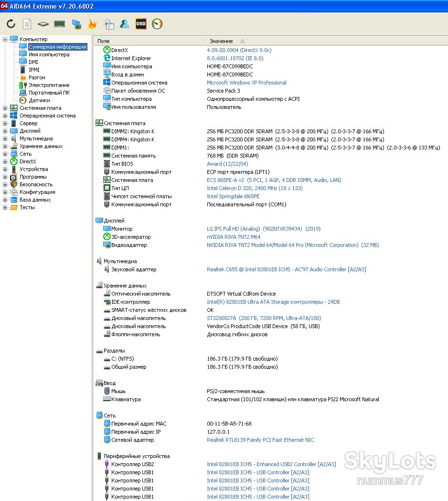Open the Датчики tree item
This screenshot has height=501, width=448.
point(39,100)
